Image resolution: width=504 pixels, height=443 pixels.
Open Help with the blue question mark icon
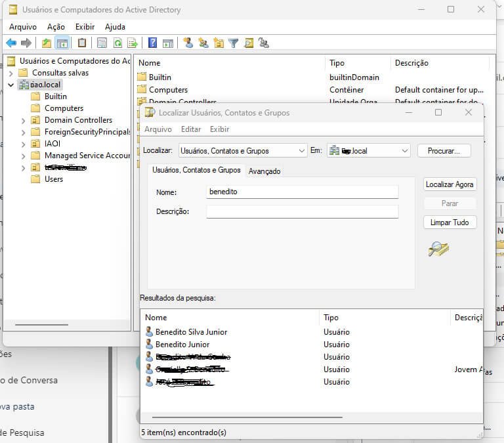tap(152, 43)
